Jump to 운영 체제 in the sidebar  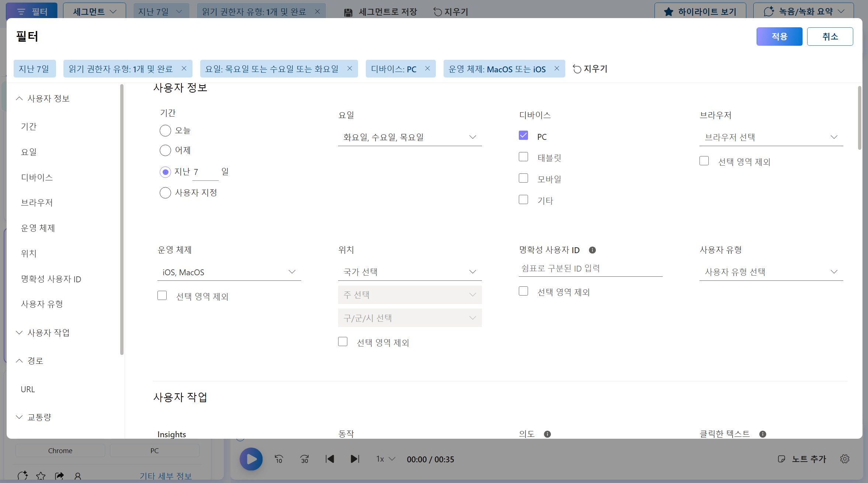pos(38,228)
